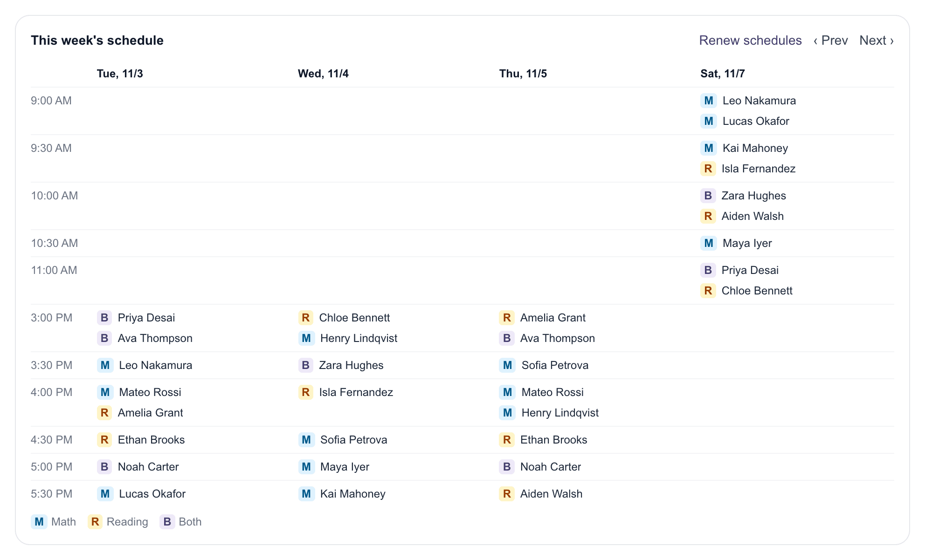Click Math badge beside Lucas Okafor on Tuesday
This screenshot has width=925, height=560.
pyautogui.click(x=105, y=494)
